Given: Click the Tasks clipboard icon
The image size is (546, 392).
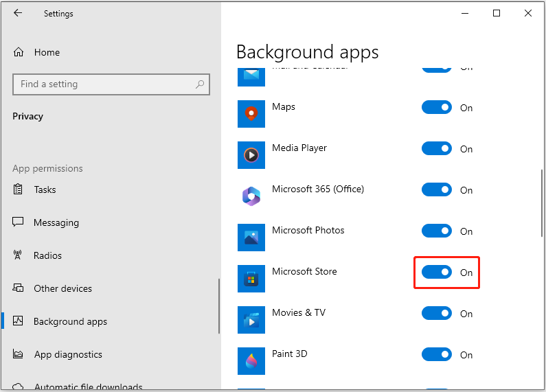Looking at the screenshot, I should tap(18, 189).
